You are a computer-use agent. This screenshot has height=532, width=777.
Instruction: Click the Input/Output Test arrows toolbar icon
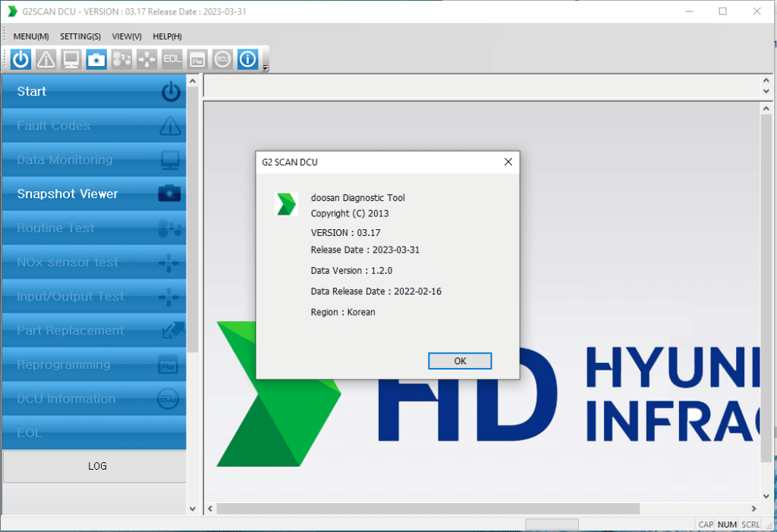pyautogui.click(x=146, y=59)
